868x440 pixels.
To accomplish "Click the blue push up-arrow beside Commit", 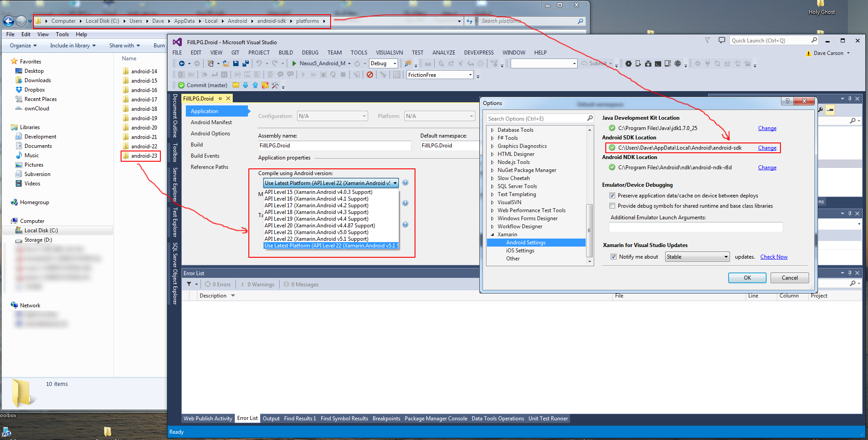I will (255, 85).
